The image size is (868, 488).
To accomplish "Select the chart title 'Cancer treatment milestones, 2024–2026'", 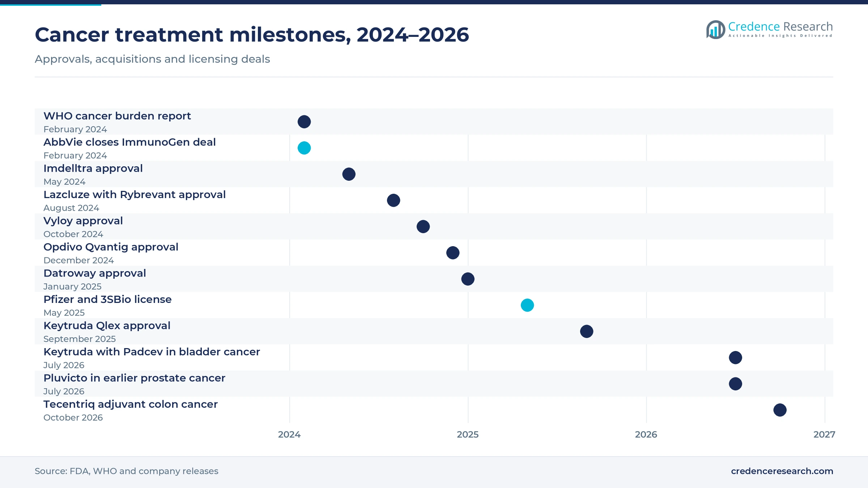I will click(252, 35).
